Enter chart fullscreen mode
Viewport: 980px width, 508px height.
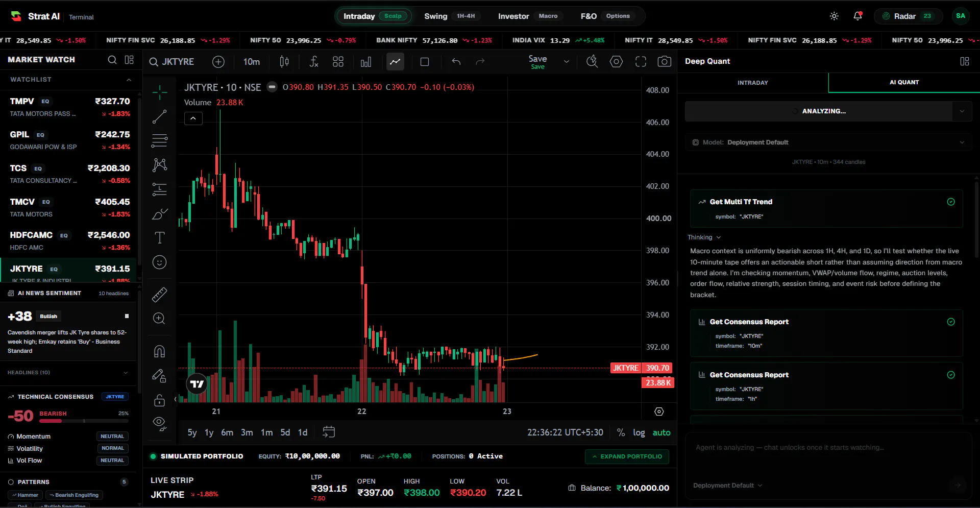[641, 62]
